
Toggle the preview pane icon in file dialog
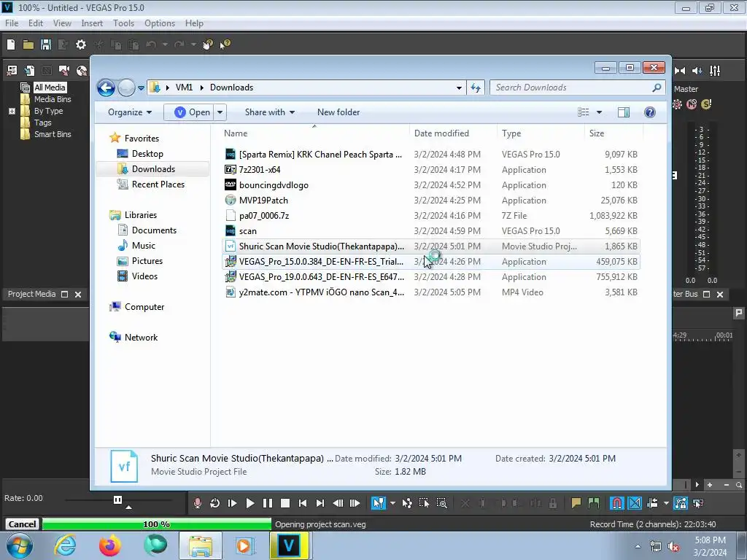pos(624,112)
